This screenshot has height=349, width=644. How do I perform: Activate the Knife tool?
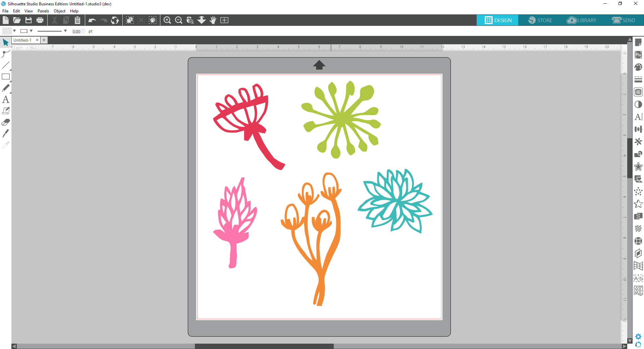[6, 134]
